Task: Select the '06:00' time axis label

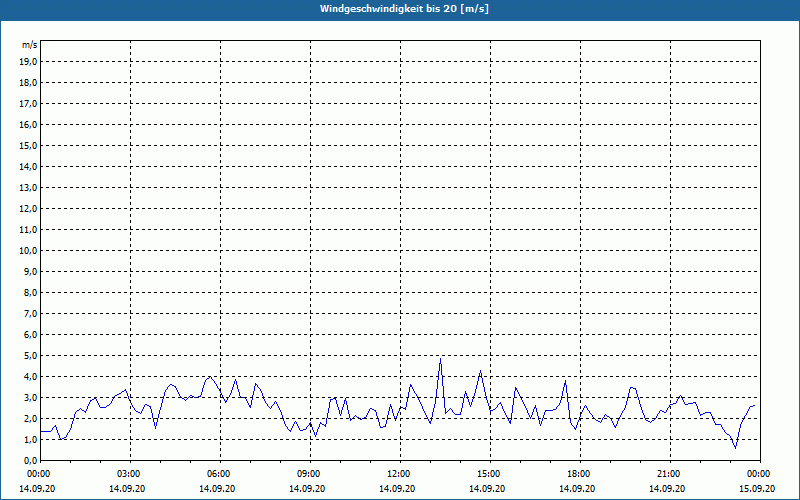Action: [220, 474]
